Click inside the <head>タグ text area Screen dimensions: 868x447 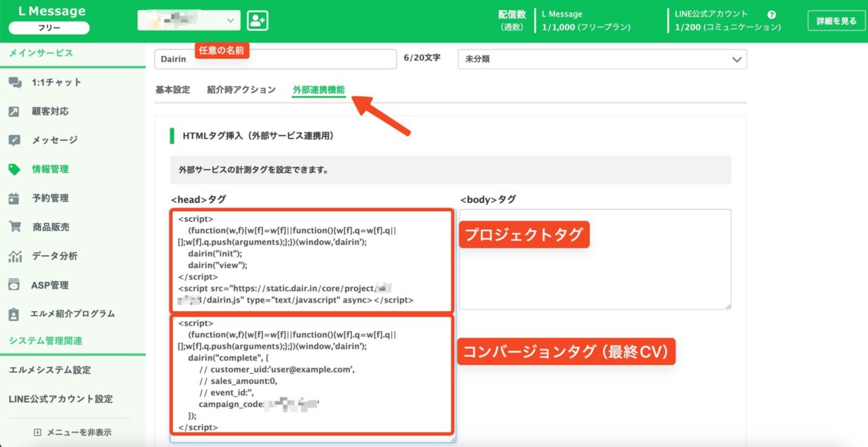tap(313, 326)
